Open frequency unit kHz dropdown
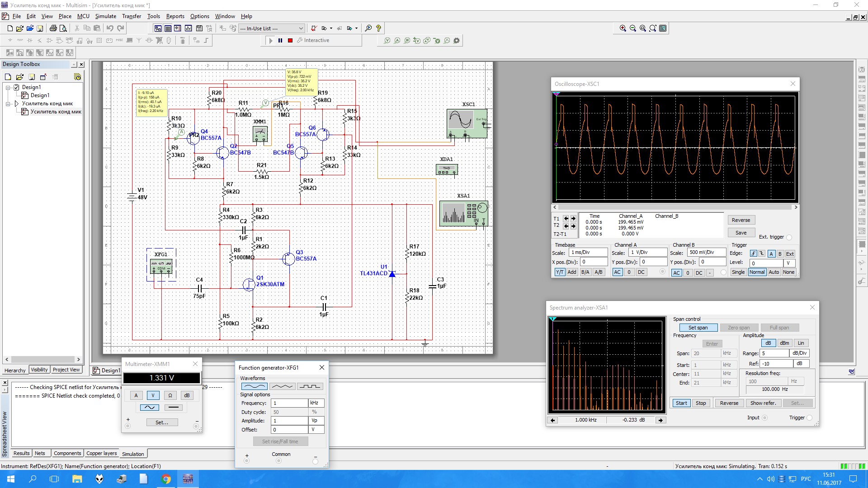Screen dimensions: 868x488 (316, 403)
